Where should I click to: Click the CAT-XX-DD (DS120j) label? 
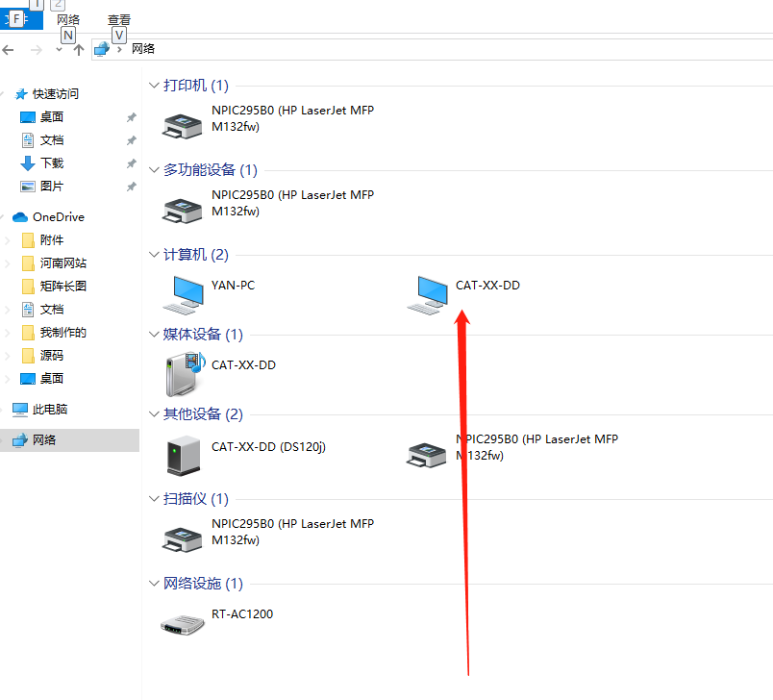tap(268, 447)
